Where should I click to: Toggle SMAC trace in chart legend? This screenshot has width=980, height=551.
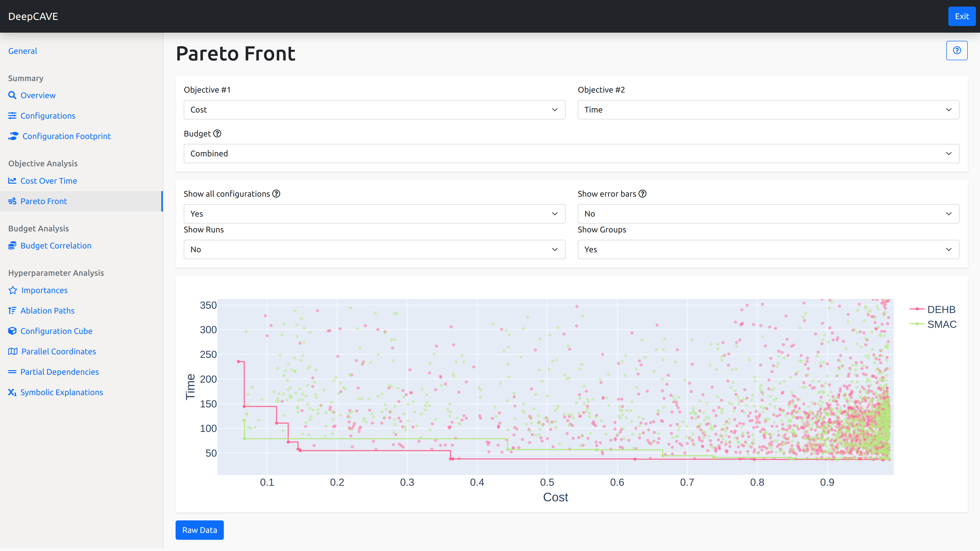point(942,324)
